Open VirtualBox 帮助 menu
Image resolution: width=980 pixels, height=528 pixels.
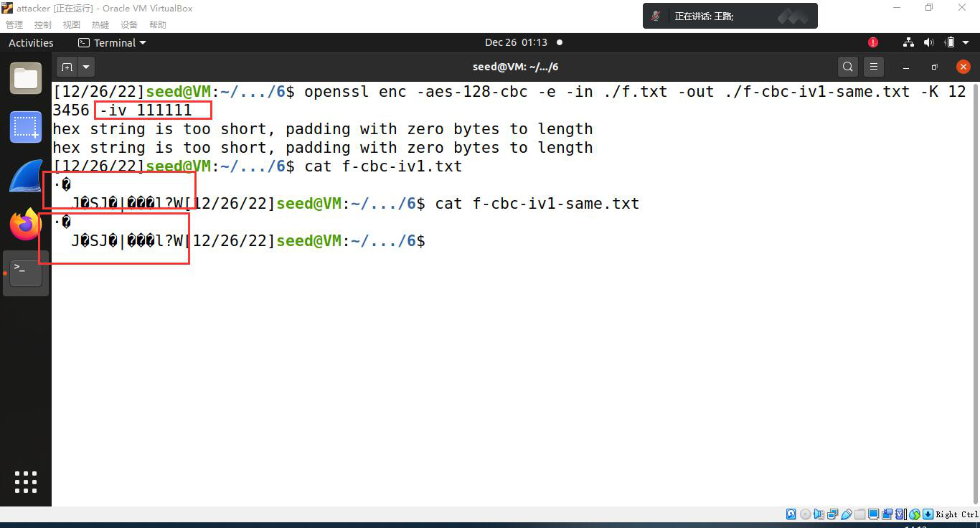point(157,24)
